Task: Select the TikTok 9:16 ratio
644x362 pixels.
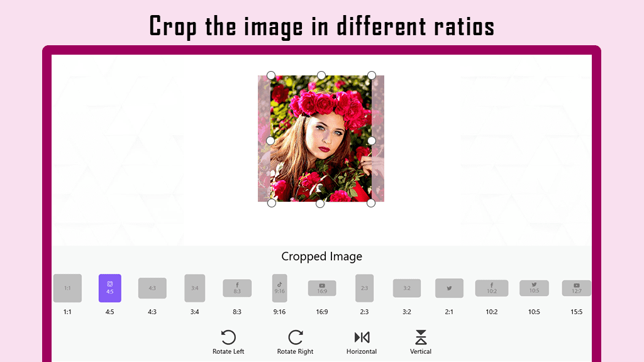Action: click(280, 288)
